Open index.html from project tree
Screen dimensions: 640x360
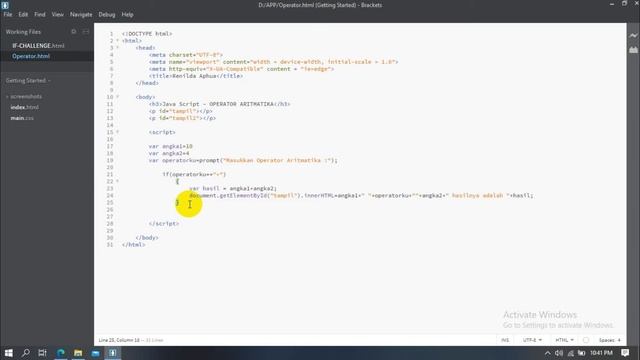24,107
